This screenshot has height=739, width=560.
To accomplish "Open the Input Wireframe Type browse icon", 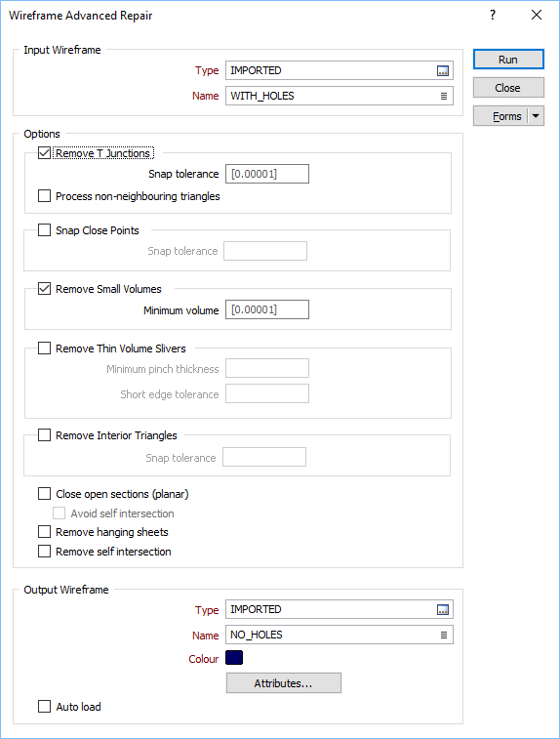I will point(443,70).
